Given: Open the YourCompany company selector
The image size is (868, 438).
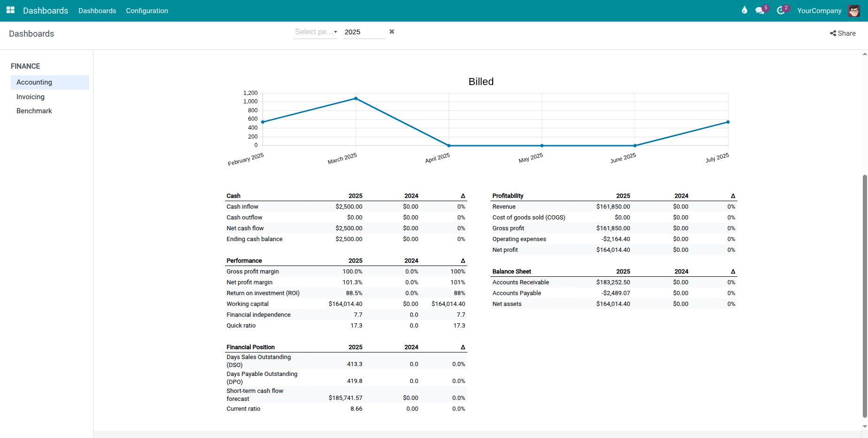Looking at the screenshot, I should coord(819,10).
